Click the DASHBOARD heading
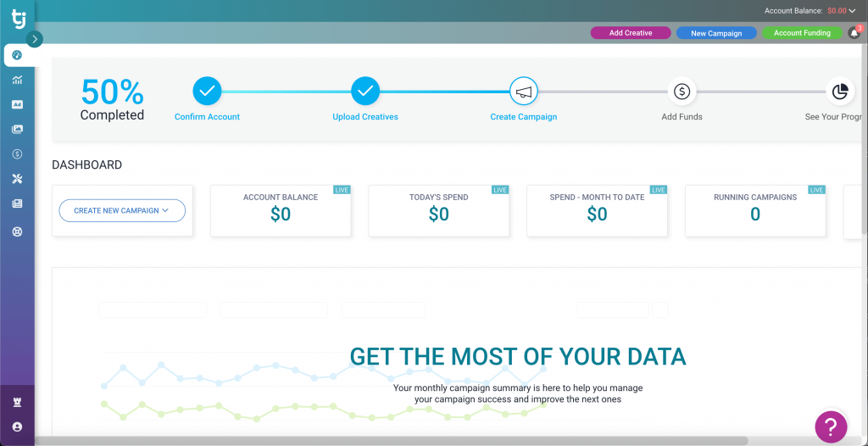Image resolution: width=868 pixels, height=446 pixels. (x=87, y=165)
